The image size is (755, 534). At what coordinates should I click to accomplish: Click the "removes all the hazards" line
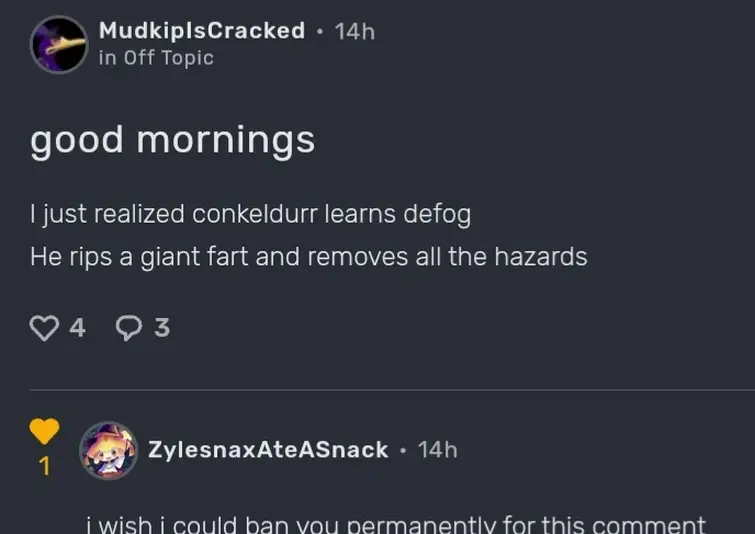308,256
